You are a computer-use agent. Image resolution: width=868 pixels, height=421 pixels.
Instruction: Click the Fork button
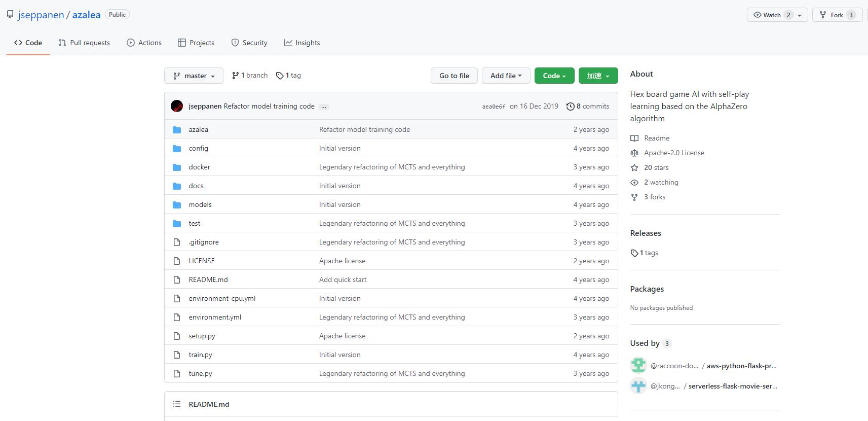click(x=838, y=15)
